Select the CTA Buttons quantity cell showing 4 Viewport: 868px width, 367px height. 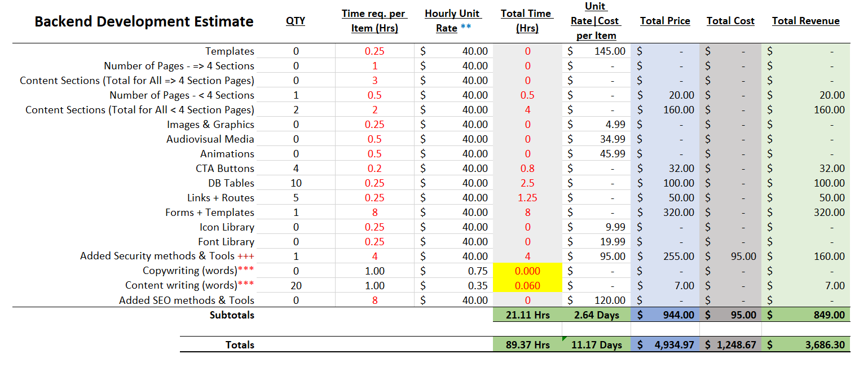coord(294,168)
